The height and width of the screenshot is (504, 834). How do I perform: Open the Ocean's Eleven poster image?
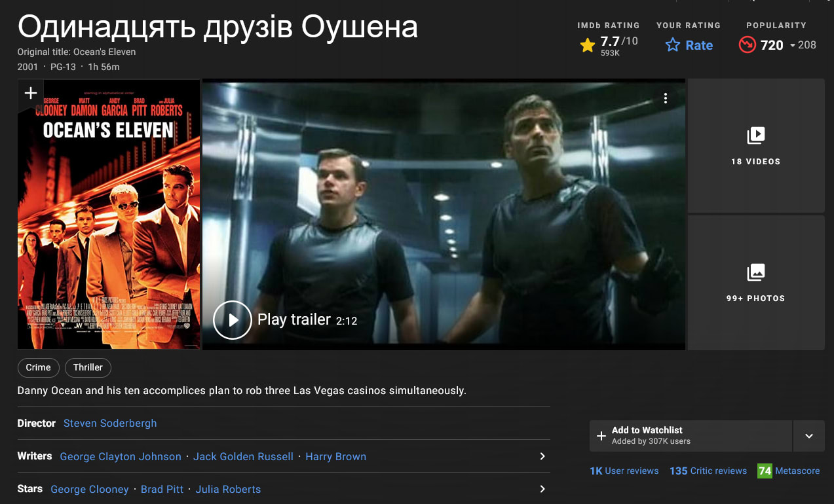109,214
